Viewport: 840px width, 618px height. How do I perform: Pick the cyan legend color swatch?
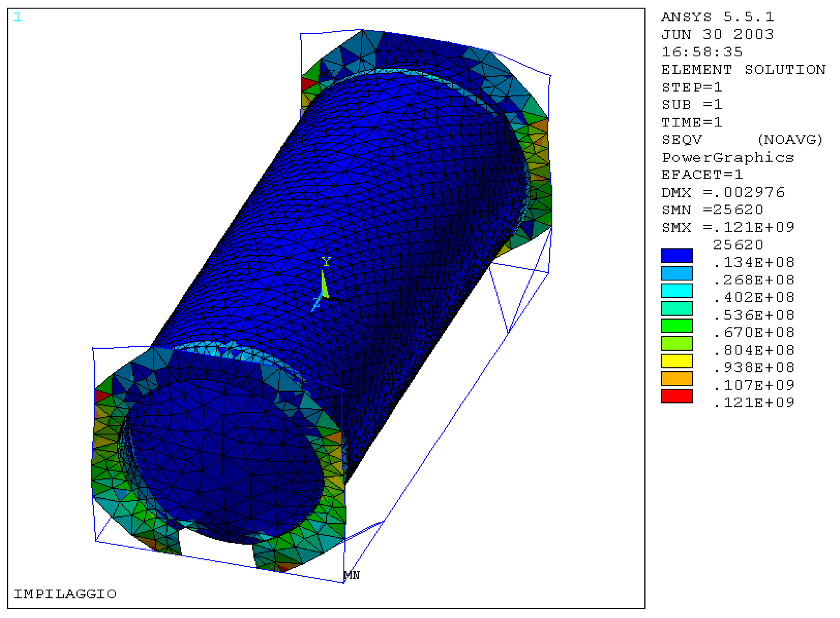click(x=676, y=291)
